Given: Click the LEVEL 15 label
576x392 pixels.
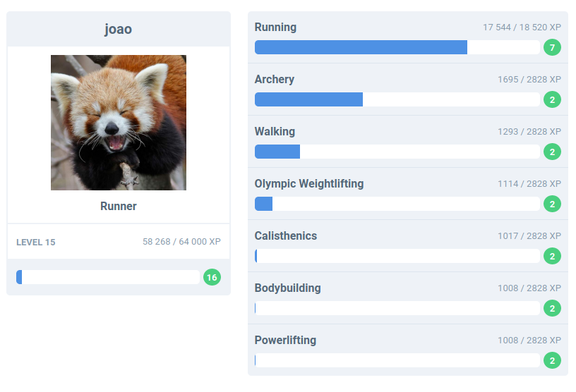Looking at the screenshot, I should coord(35,243).
